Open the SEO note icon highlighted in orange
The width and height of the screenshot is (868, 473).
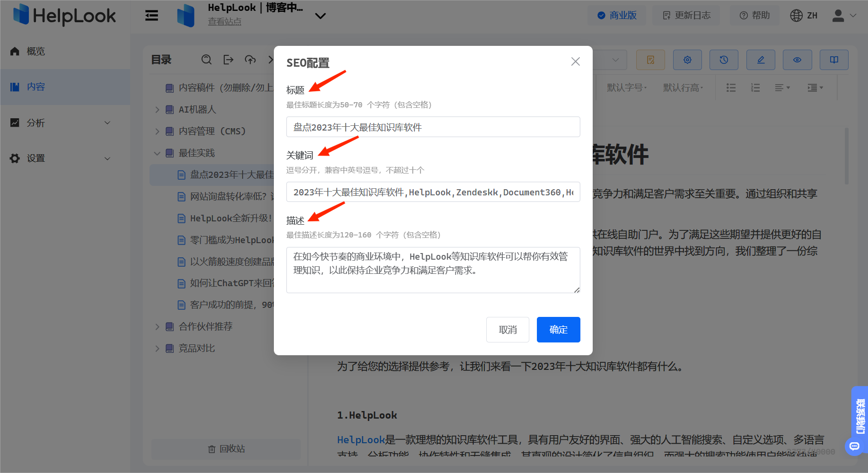(650, 60)
